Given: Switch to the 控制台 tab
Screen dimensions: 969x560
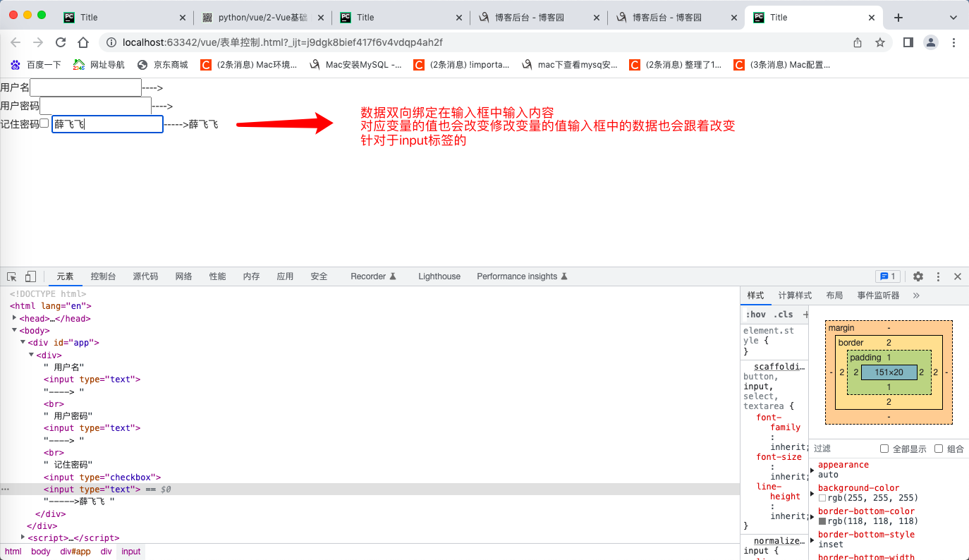Looking at the screenshot, I should (103, 276).
